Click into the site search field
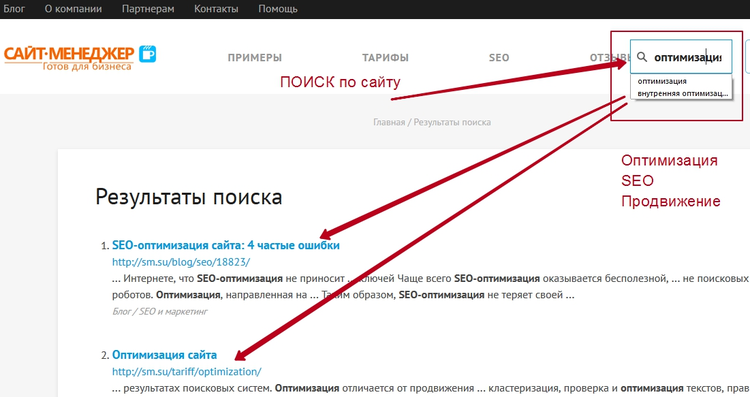The height and width of the screenshot is (397, 750). 681,57
